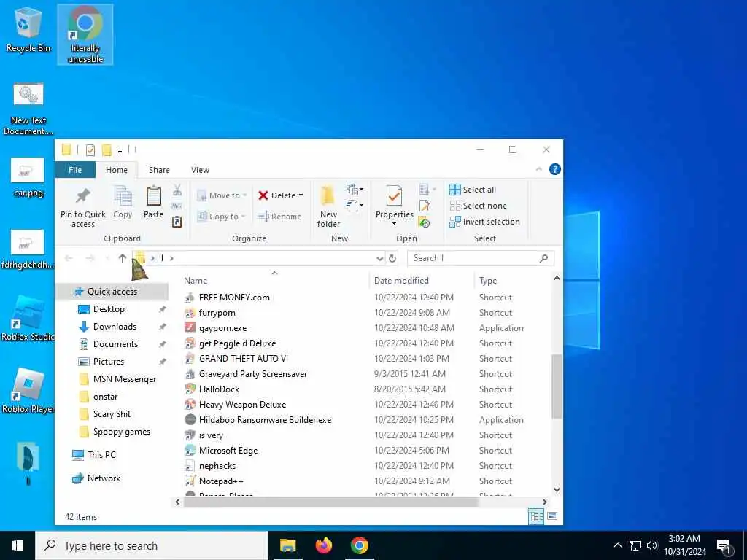The image size is (747, 560).
Task: Open the Copy to dropdown
Action: coord(222,217)
